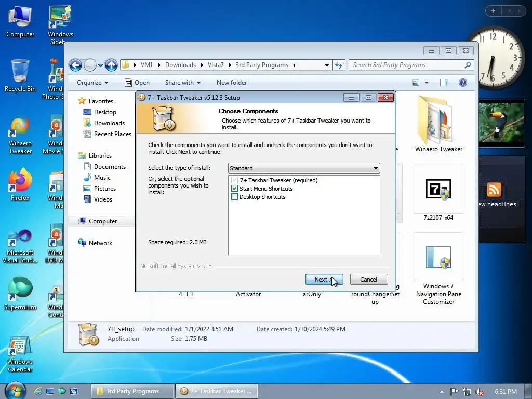This screenshot has width=532, height=399.
Task: Select the Windows Sidebar desktop shortcut
Action: coord(60,25)
